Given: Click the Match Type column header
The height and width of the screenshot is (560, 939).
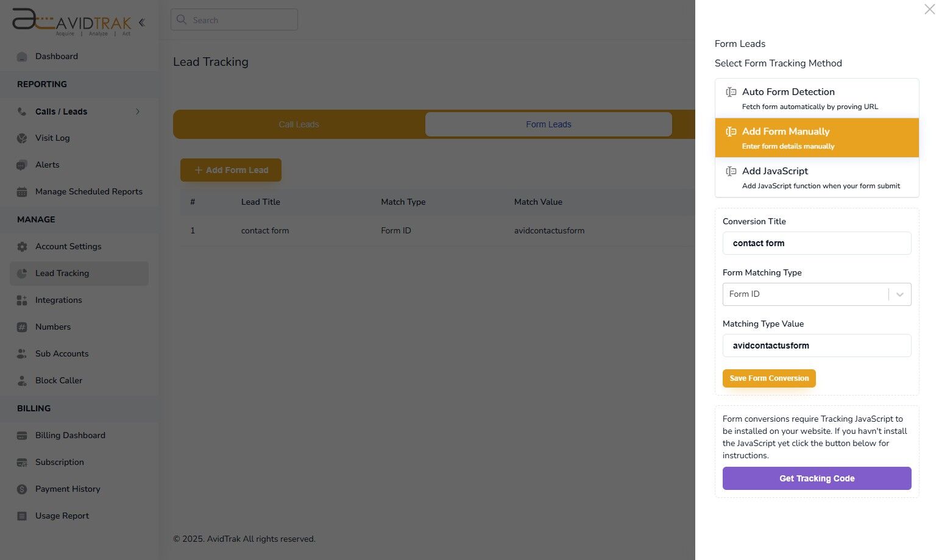Looking at the screenshot, I should (403, 202).
